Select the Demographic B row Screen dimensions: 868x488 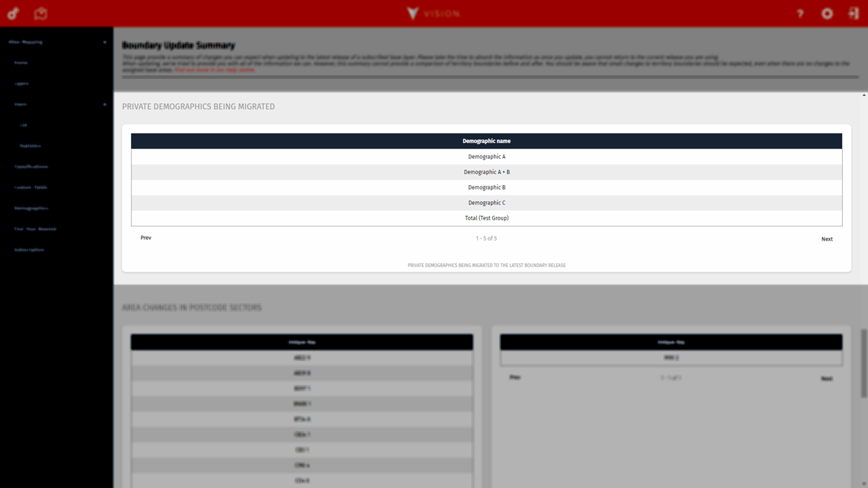click(x=486, y=188)
